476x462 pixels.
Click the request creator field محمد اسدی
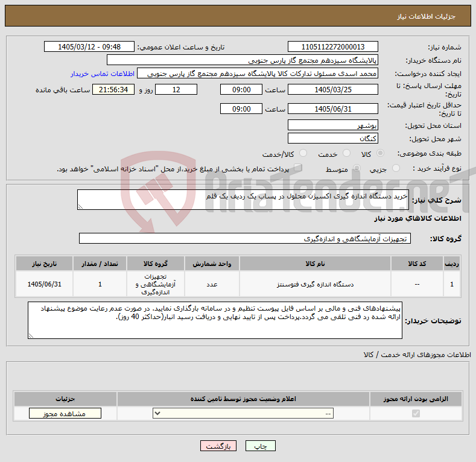[x=258, y=74]
